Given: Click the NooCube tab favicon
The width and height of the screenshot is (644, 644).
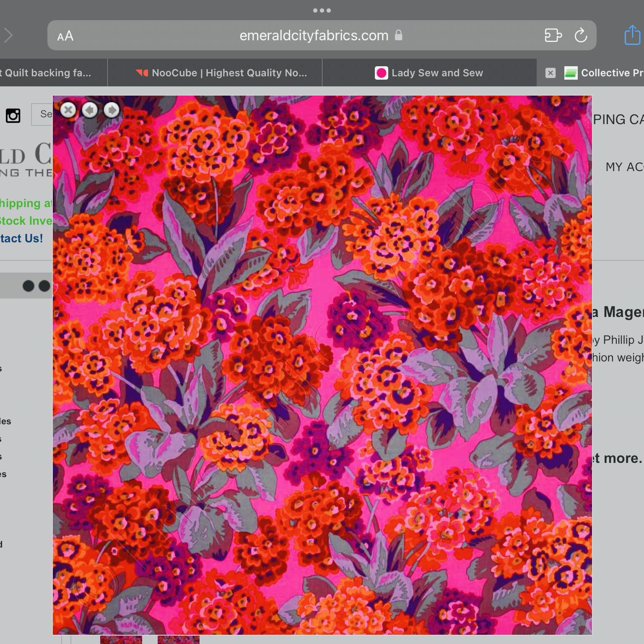Looking at the screenshot, I should 142,73.
